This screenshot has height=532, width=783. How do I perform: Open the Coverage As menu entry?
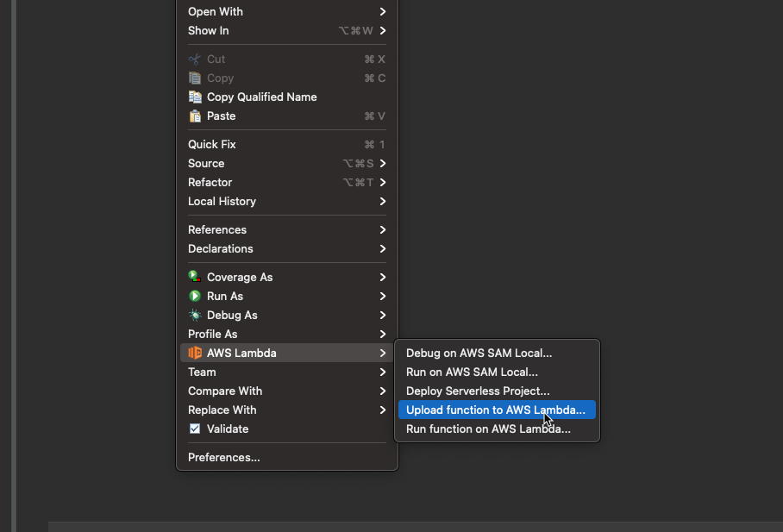coord(287,278)
